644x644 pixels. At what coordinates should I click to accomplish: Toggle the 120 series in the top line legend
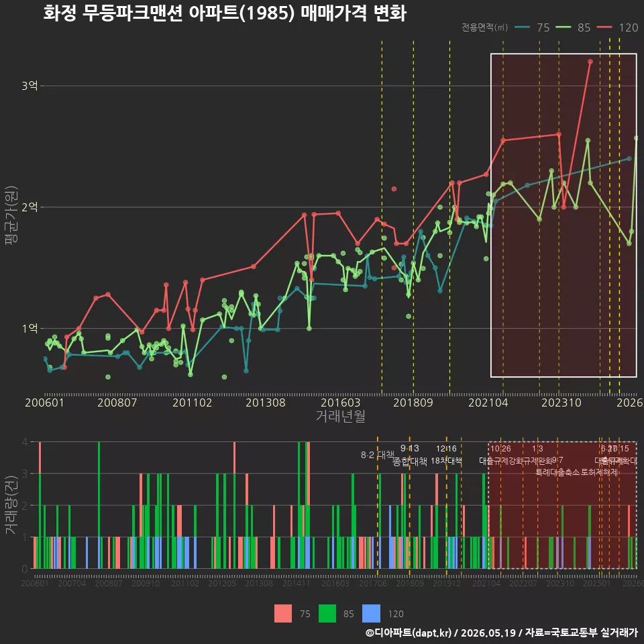point(618,28)
